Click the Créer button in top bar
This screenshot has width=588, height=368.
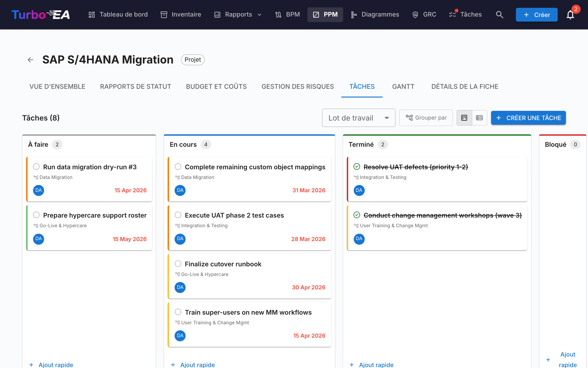click(537, 15)
